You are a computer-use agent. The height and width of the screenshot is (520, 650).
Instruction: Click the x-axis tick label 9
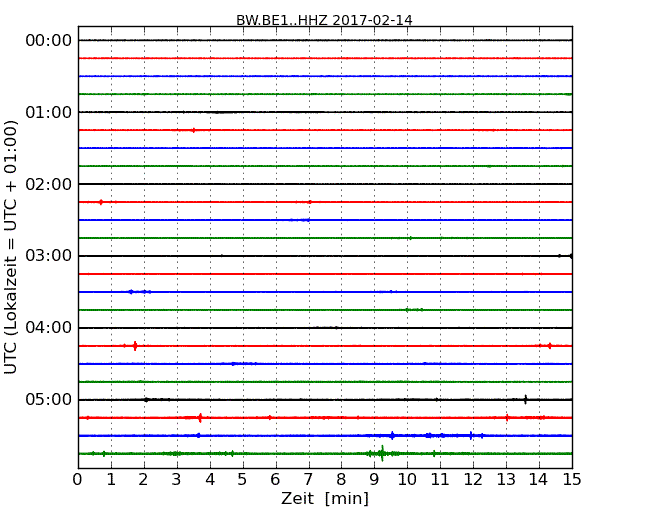coord(374,479)
